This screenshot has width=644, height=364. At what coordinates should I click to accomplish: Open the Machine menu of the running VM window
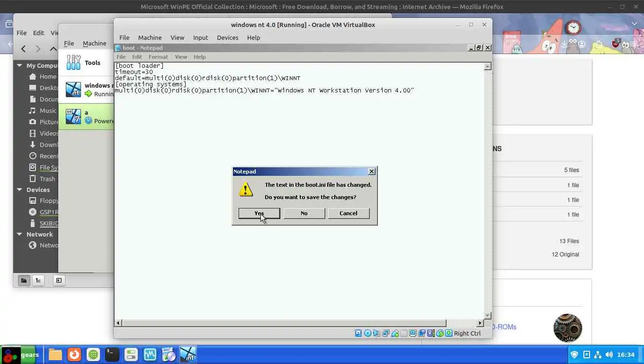pos(150,37)
